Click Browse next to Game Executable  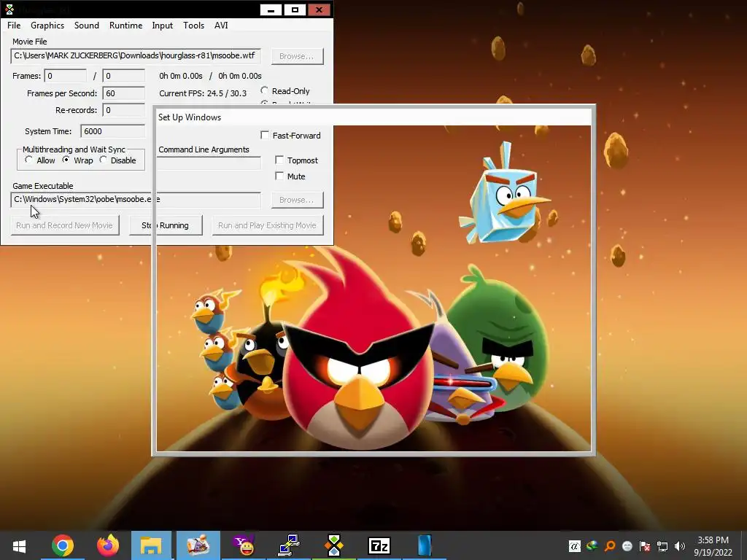point(298,200)
